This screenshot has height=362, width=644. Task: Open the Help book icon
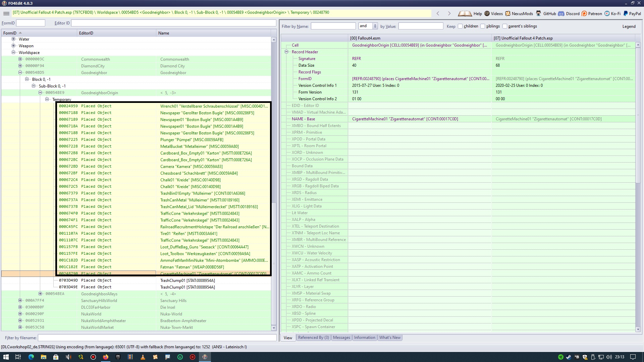[465, 13]
